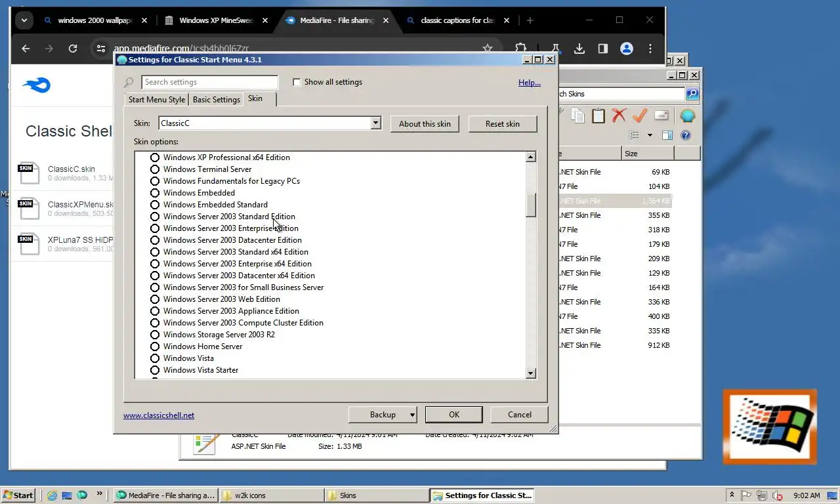Viewport: 840px width, 504px height.
Task: Switch to Windows XP MineSweeper Chrome tab
Action: pyautogui.click(x=217, y=20)
